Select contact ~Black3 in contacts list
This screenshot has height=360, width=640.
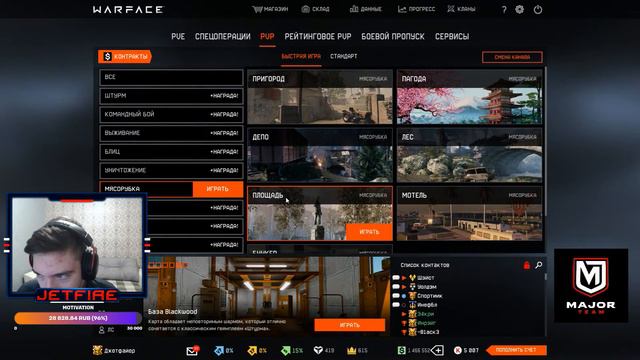[x=428, y=332]
